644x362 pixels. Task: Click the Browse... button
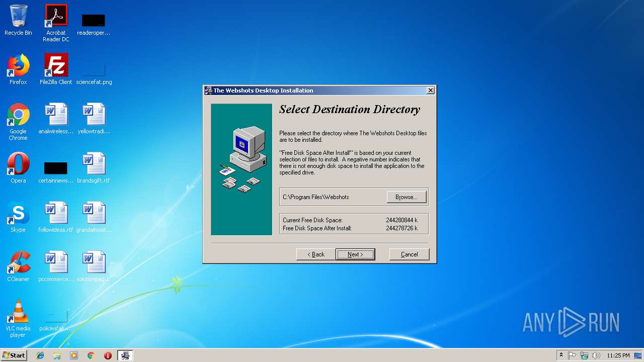click(407, 197)
